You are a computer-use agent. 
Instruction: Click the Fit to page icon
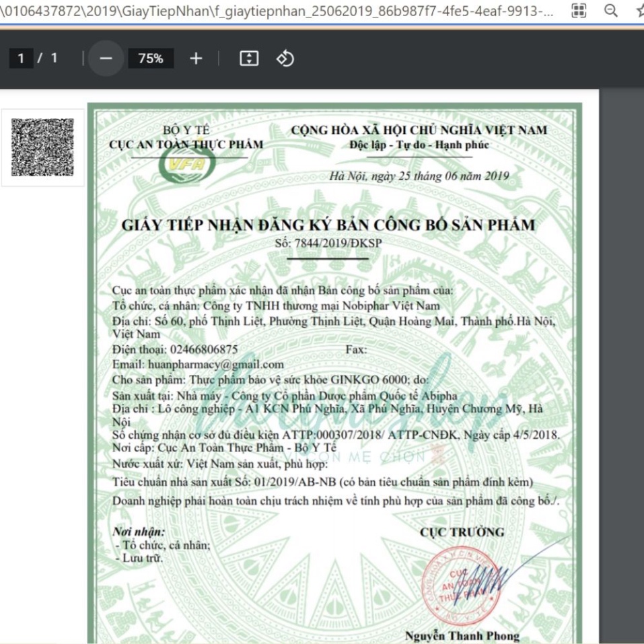pyautogui.click(x=249, y=59)
